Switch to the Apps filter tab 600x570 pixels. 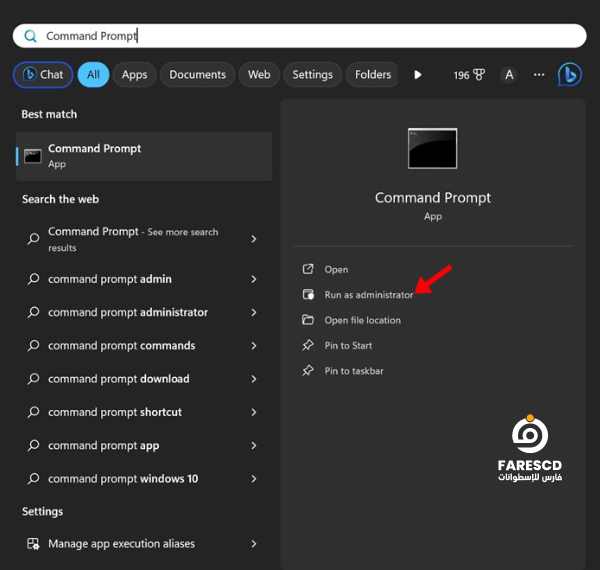tap(134, 75)
